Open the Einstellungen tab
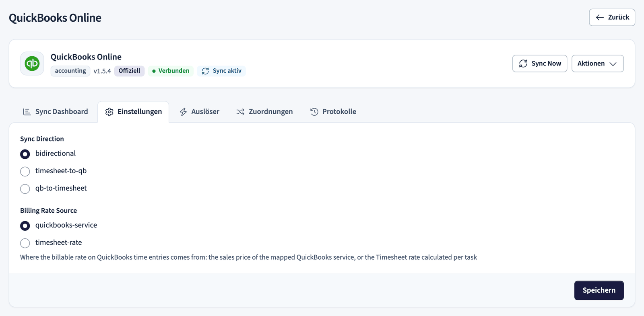 [x=133, y=112]
